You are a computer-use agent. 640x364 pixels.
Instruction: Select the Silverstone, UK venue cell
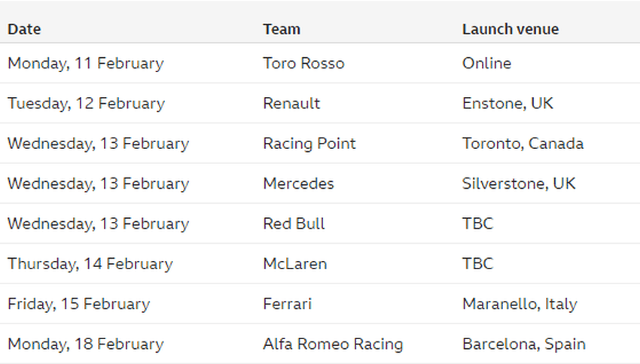[519, 184]
